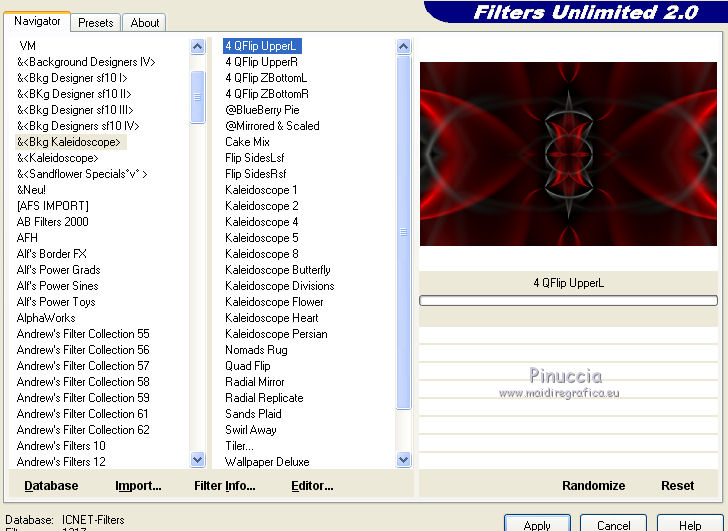Screen dimensions: 728x531
Task: Select Alf's Power Sines category
Action: tap(58, 286)
